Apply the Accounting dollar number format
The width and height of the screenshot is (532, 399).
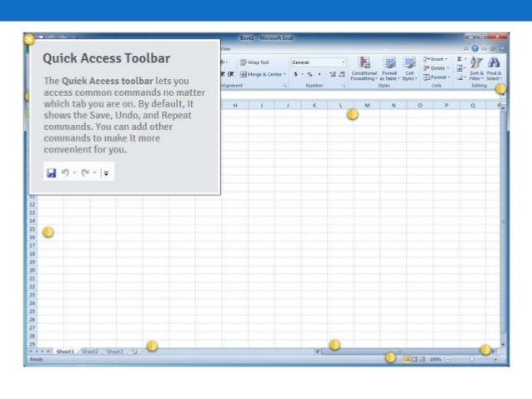coord(295,74)
